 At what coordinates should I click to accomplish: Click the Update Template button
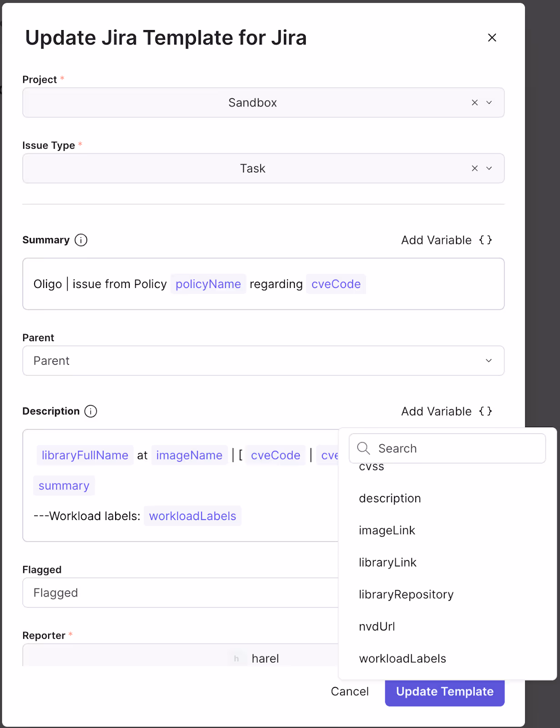pyautogui.click(x=445, y=693)
